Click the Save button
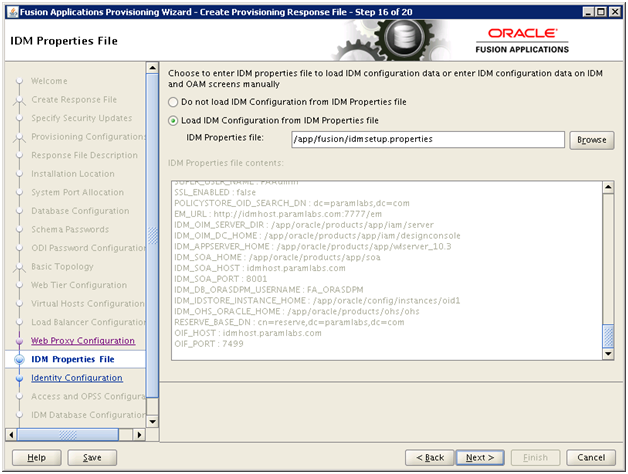Image resolution: width=628 pixels, height=474 pixels. tap(92, 458)
